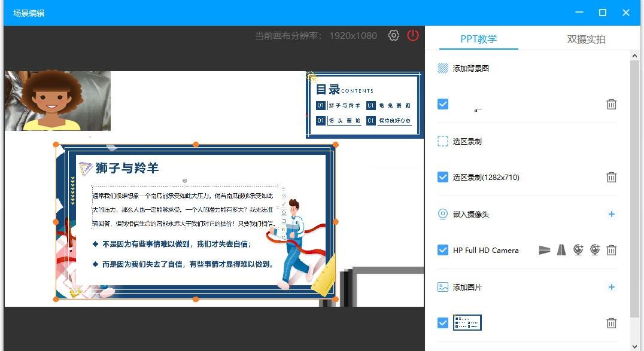Switch to the PPT教学 tab
Image resolution: width=644 pixels, height=351 pixels.
(478, 39)
